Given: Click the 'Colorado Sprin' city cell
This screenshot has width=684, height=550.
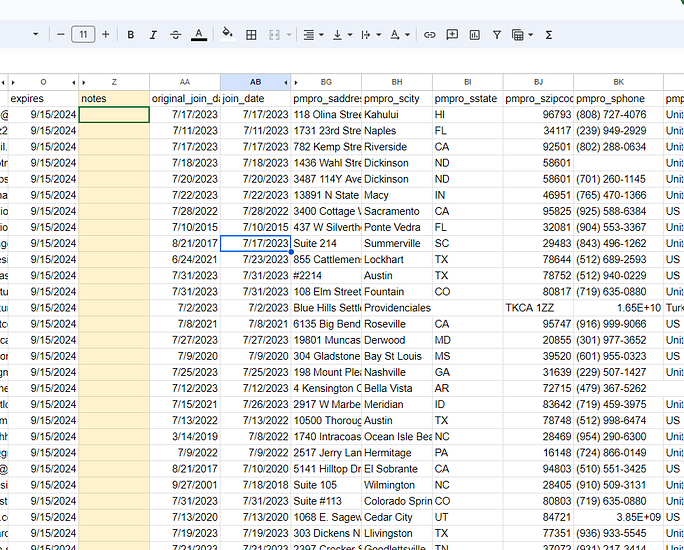Looking at the screenshot, I should [397, 501].
